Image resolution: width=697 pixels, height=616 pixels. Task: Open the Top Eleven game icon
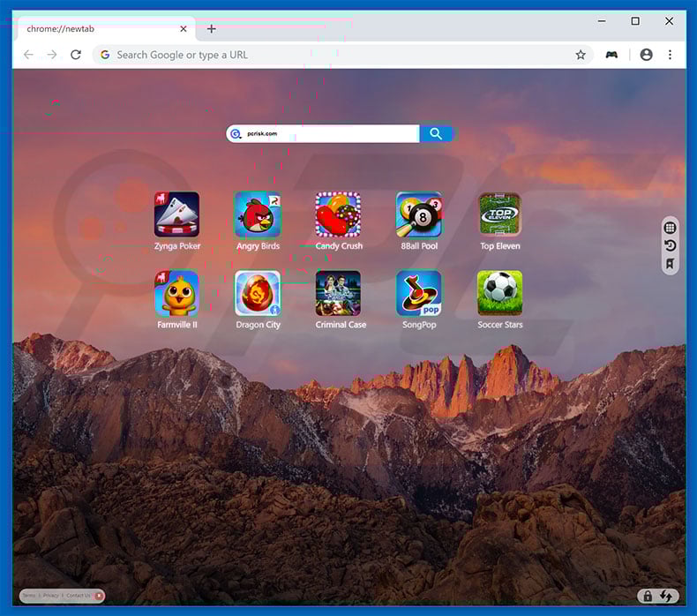click(499, 214)
